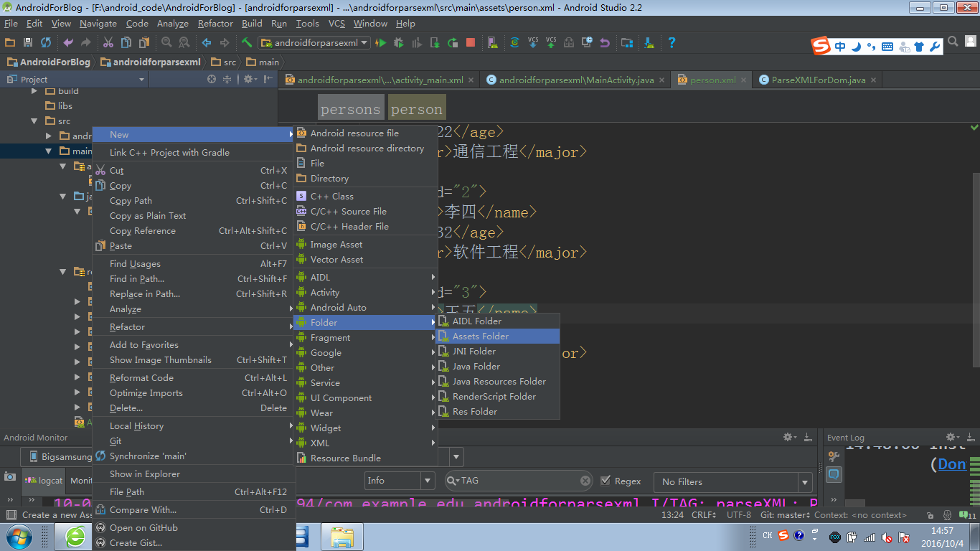This screenshot has height=551, width=980.
Task: Open the androidforparsexml run configuration dropdown
Action: [314, 42]
